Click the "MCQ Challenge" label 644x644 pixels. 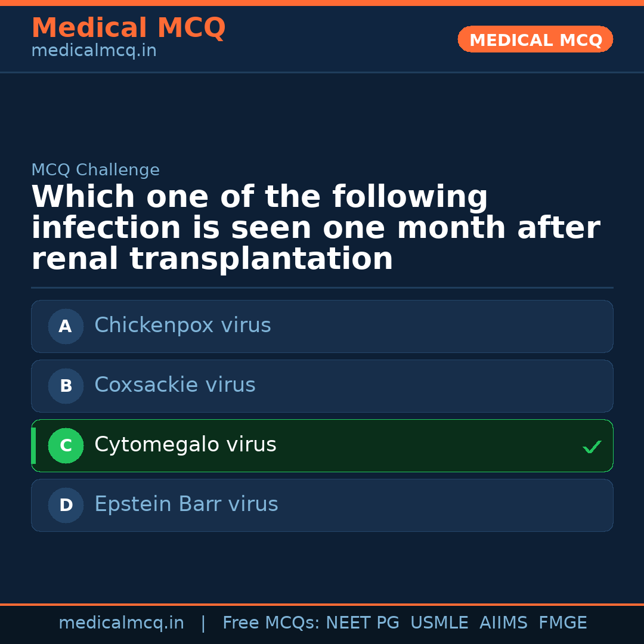95,170
